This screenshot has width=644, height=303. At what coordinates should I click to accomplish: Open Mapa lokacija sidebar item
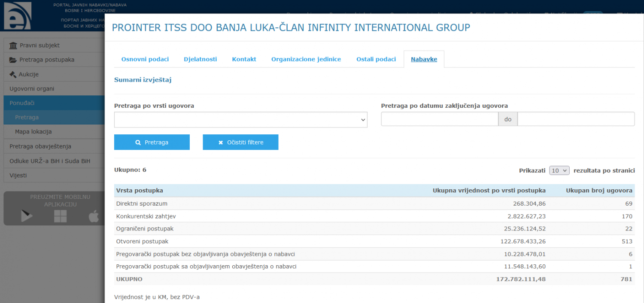tap(54, 132)
